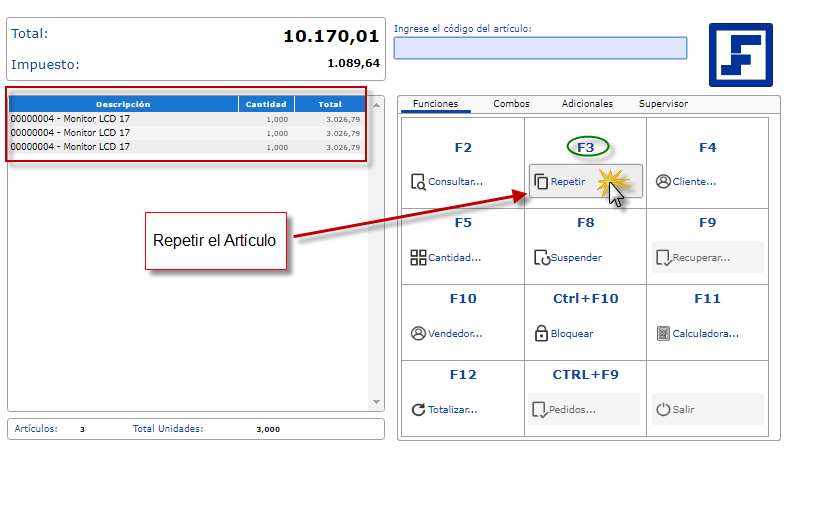Open the Supervisor tab
Screen dimensions: 819x512
(663, 103)
